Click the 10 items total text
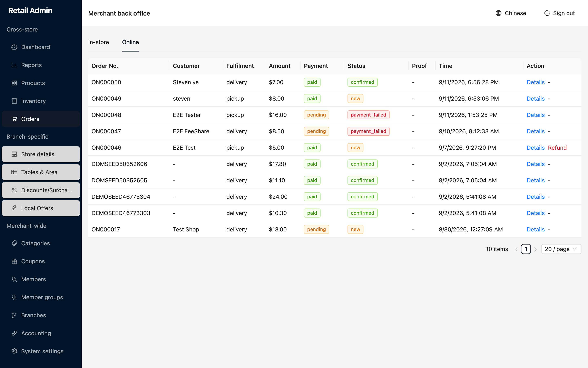This screenshot has width=588, height=368. point(497,249)
